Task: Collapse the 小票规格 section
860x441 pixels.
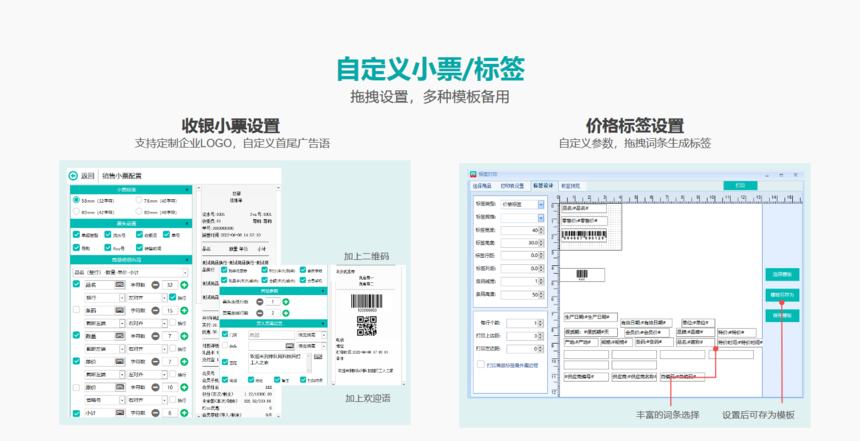Action: click(188, 190)
